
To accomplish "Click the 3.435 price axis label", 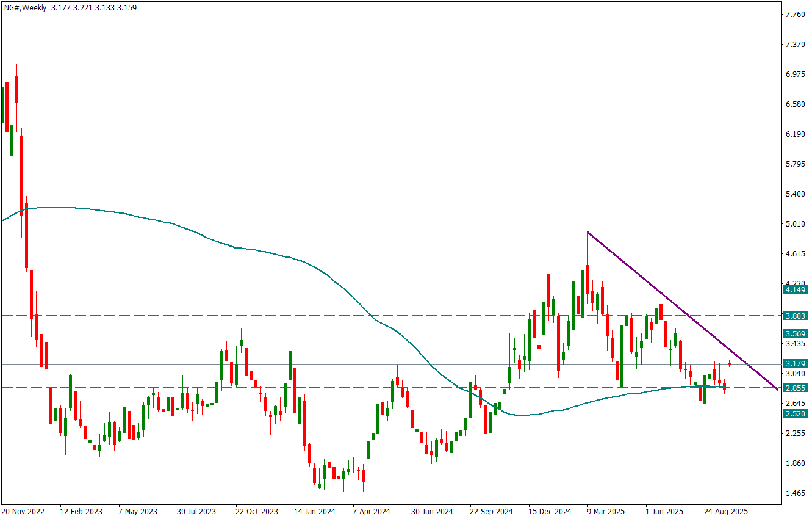I will [x=797, y=344].
